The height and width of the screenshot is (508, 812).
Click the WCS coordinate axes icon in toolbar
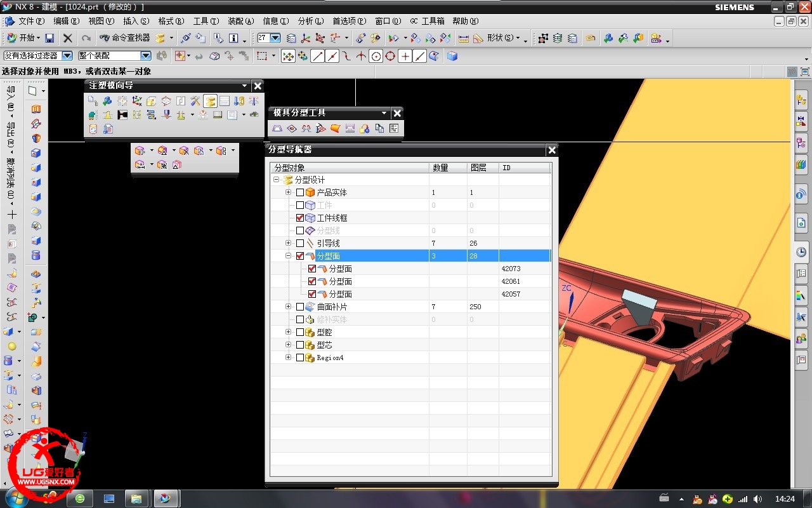306,38
